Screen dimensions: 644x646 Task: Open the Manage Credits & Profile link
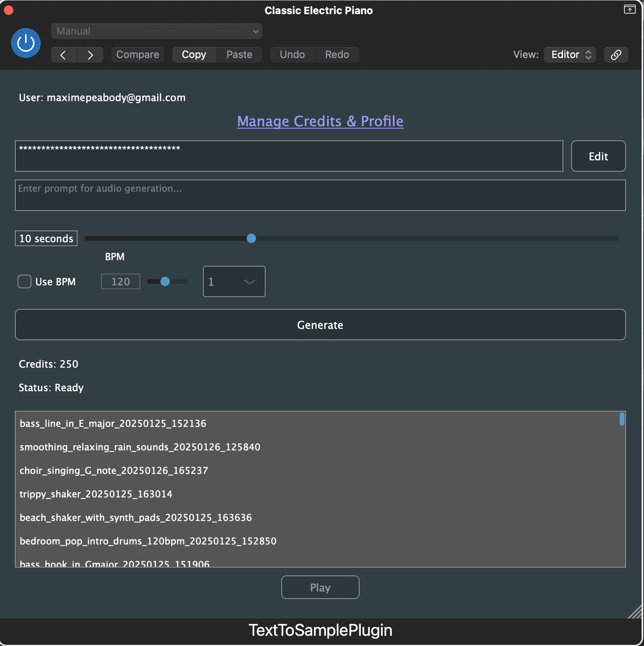320,122
